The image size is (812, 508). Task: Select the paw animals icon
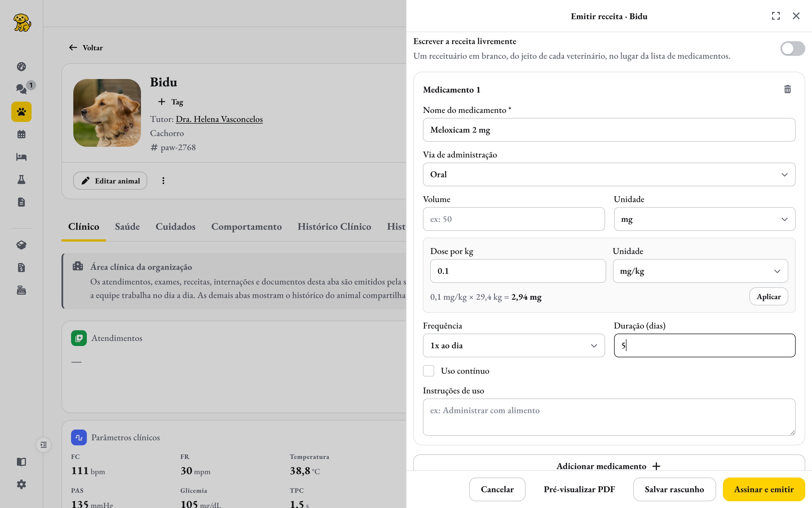coord(21,111)
